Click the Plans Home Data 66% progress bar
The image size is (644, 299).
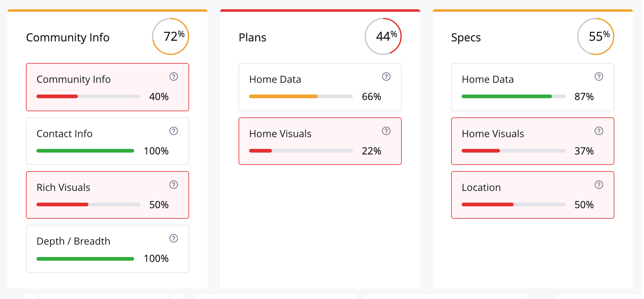[301, 96]
